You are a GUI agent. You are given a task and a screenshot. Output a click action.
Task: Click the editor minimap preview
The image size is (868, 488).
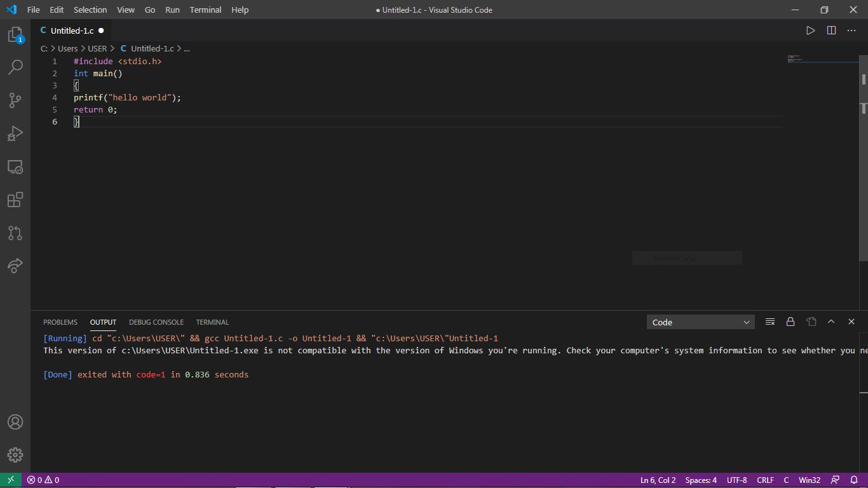point(822,58)
